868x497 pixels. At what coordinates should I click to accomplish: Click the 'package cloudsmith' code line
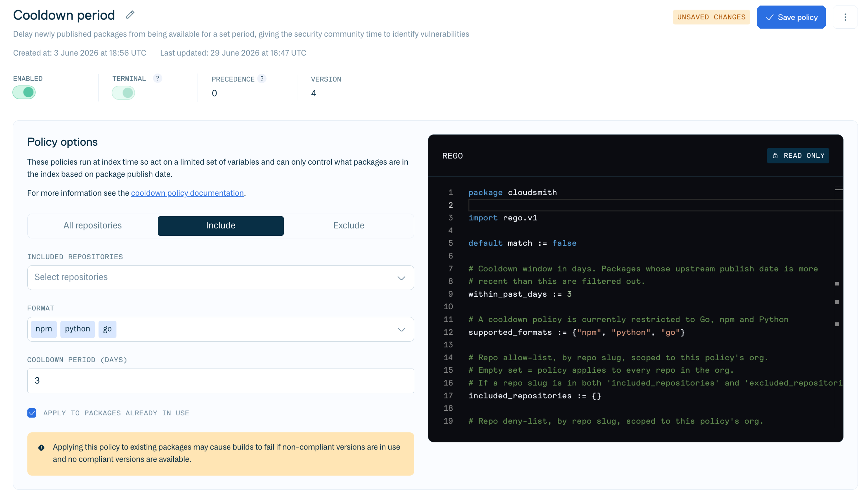click(x=512, y=192)
